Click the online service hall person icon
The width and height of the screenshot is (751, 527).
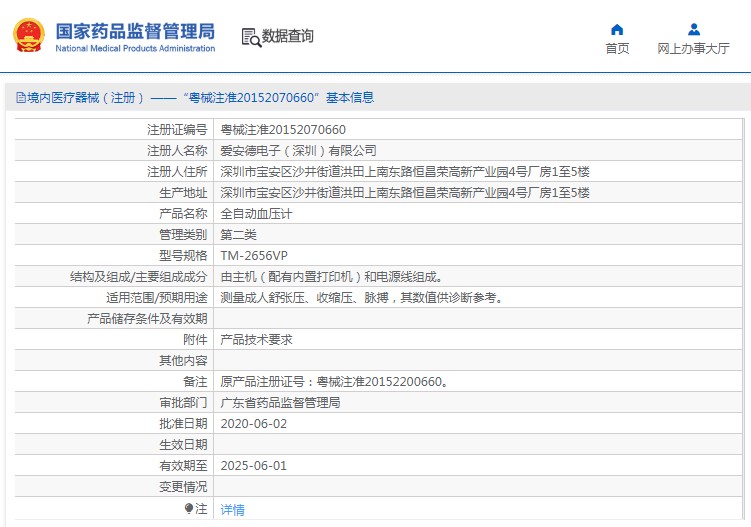694,30
